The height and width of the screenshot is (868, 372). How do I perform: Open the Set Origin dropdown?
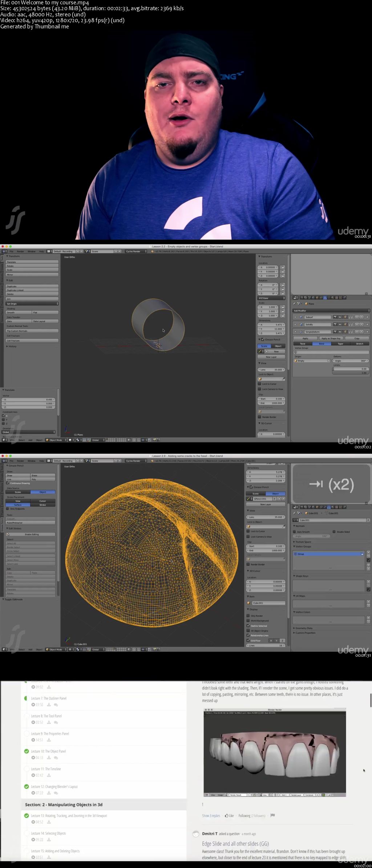pos(32,304)
